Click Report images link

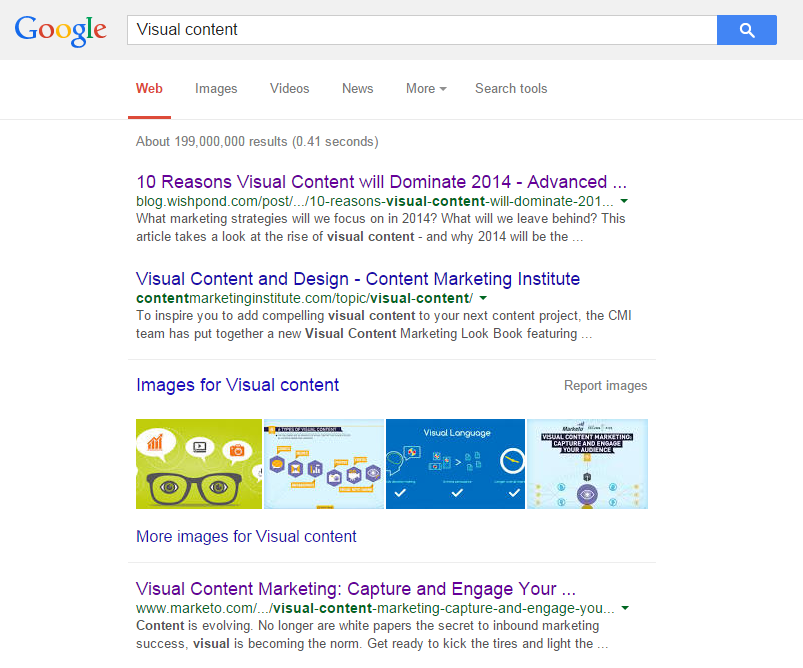click(x=605, y=385)
